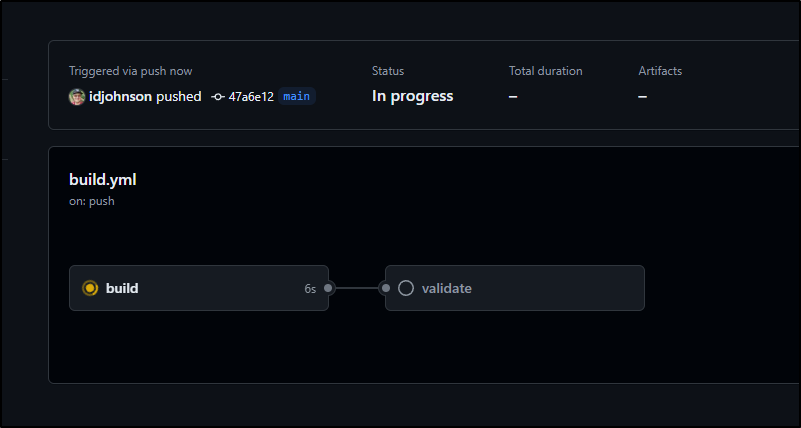Click the 'on: push' trigger text
Viewport: 801px width, 428px height.
coord(92,201)
